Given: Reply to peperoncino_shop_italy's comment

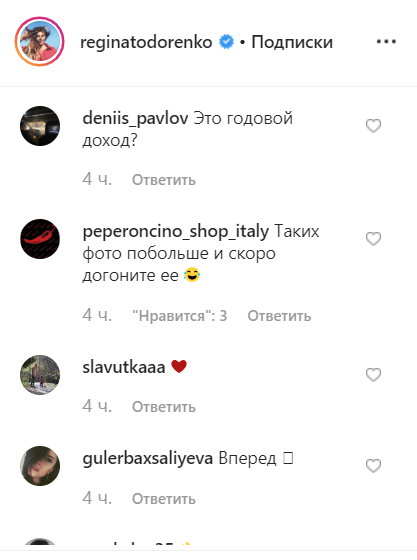Looking at the screenshot, I should (279, 316).
